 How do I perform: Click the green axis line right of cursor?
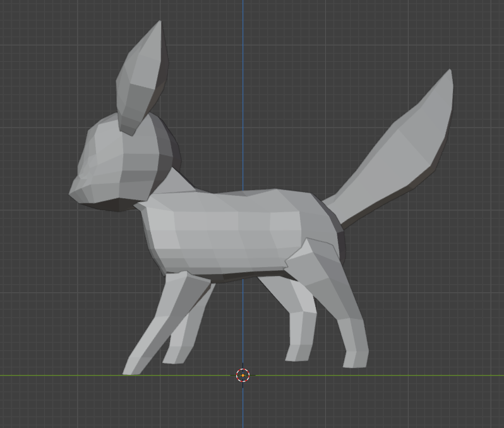coord(379,375)
